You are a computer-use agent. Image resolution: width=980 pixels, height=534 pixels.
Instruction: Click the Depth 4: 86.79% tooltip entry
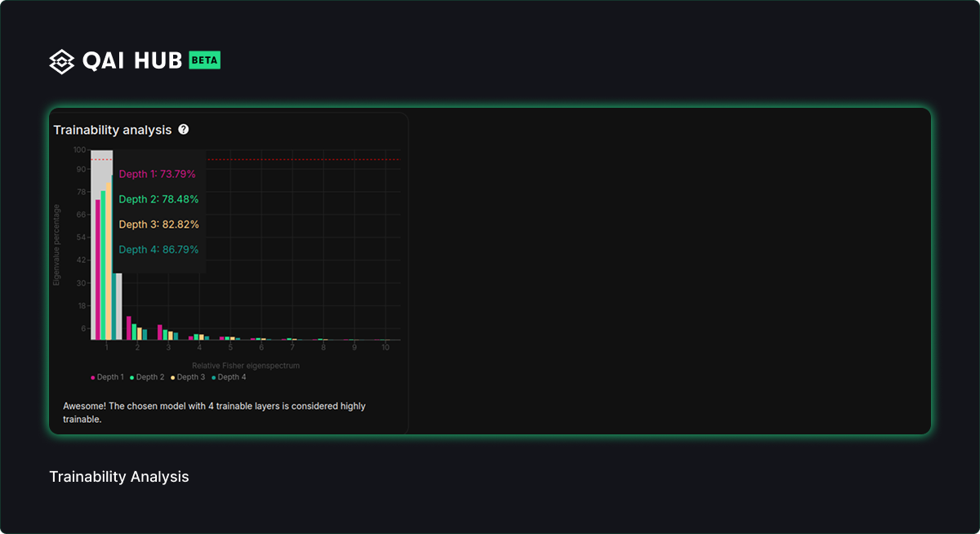tap(158, 250)
